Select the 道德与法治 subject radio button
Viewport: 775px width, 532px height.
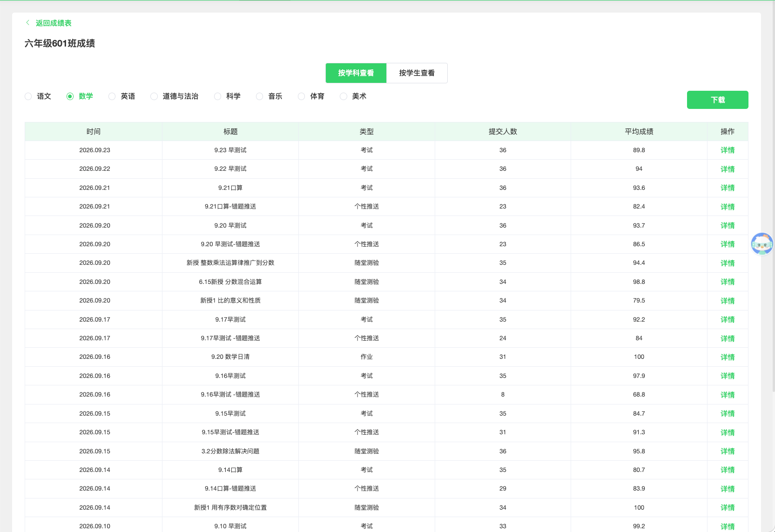point(154,96)
